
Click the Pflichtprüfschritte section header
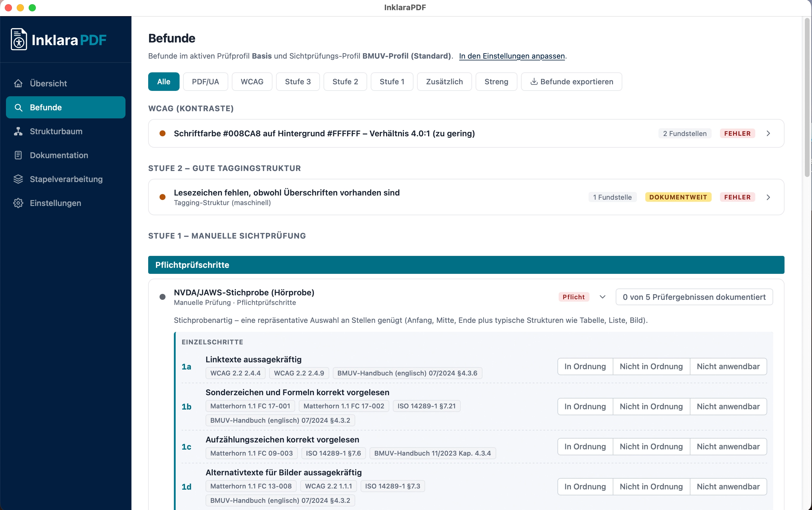click(466, 265)
